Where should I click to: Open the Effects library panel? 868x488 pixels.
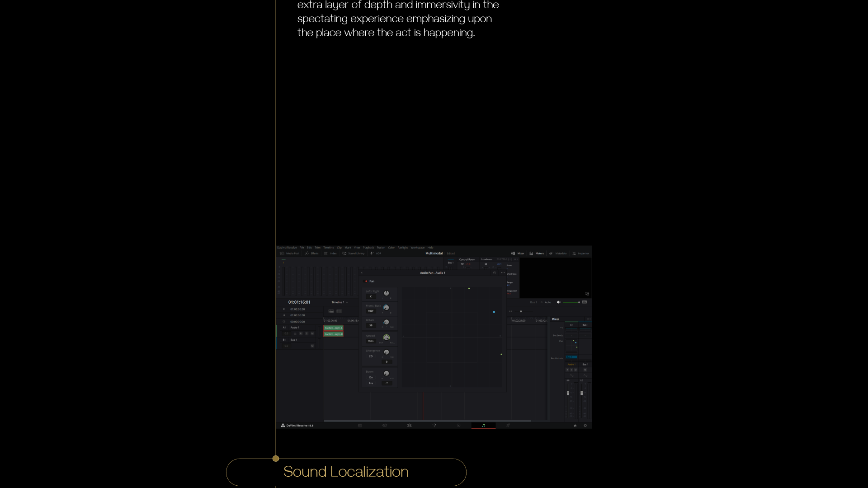coord(312,253)
